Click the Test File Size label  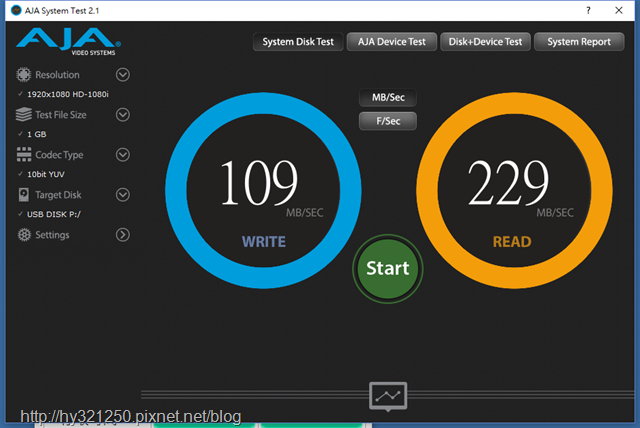coord(61,115)
